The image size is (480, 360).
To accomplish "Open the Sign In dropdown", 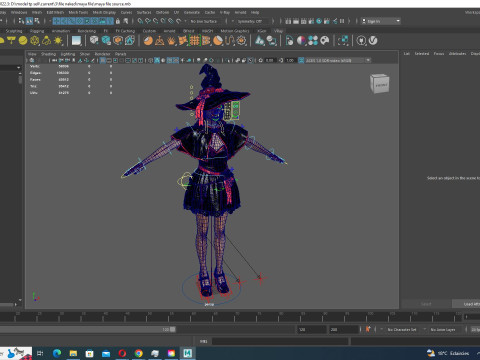I will tap(381, 21).
